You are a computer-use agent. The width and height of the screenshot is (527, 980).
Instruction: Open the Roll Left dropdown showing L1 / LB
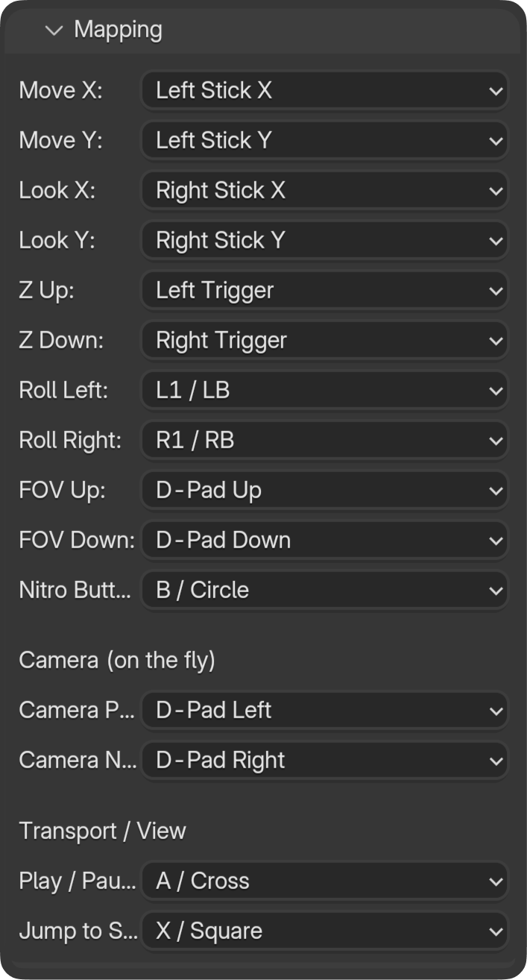coord(324,390)
